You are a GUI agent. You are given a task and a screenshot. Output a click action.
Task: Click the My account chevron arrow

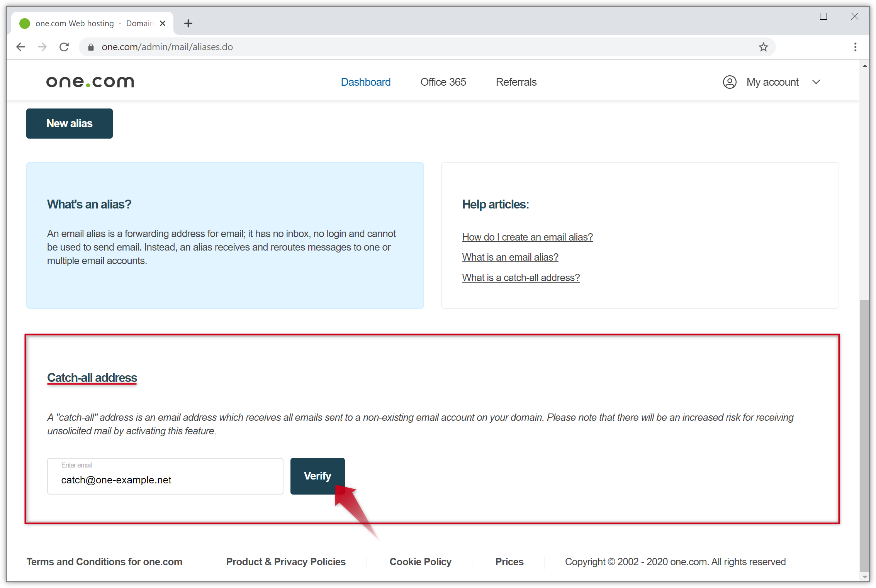(x=818, y=82)
